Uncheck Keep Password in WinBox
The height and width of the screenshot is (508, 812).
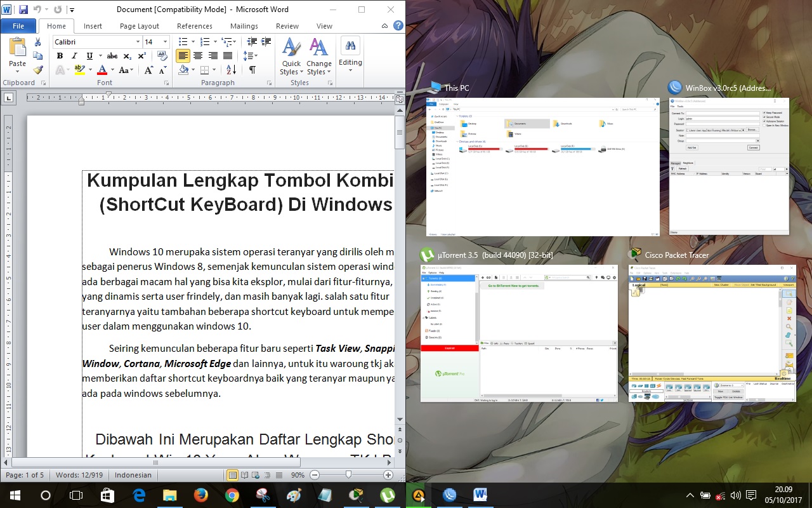(764, 113)
